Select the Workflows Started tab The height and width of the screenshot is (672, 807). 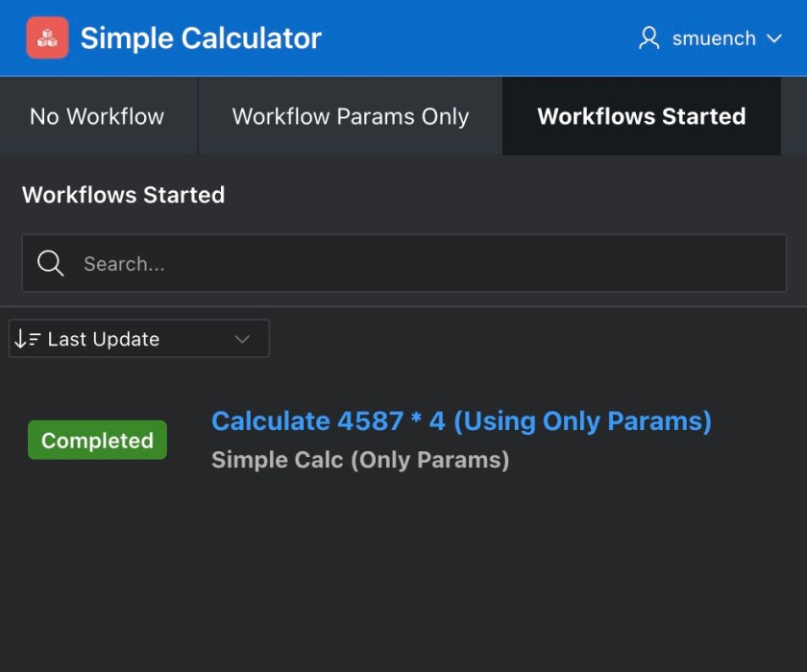pyautogui.click(x=641, y=115)
